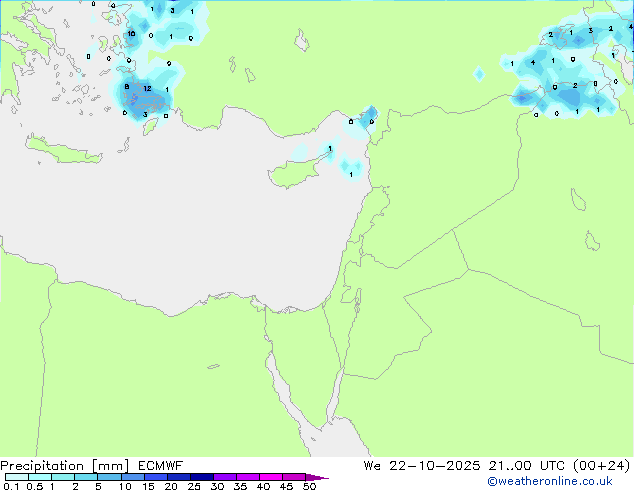
Task: Pick legend swatch between 25 and 30
Action: tap(201, 477)
